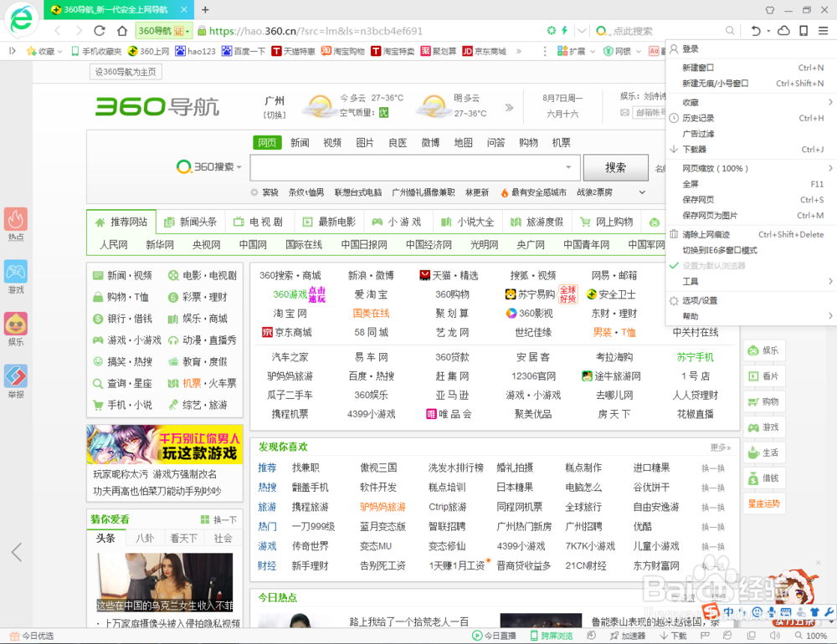This screenshot has width=837, height=644.
Task: Open 星座运势 in right side panel
Action: pyautogui.click(x=764, y=503)
